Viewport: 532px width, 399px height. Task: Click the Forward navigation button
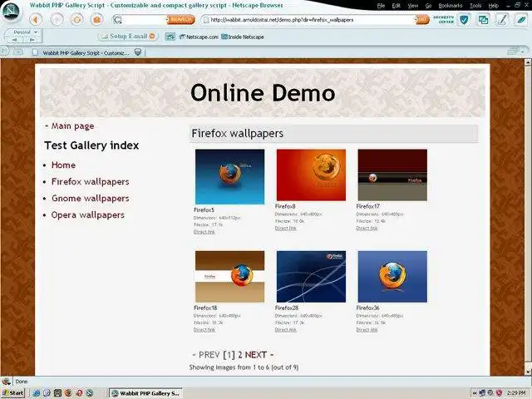57,20
